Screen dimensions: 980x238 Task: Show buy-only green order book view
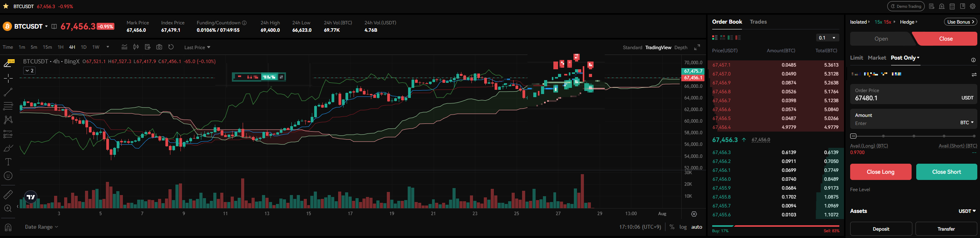(x=730, y=38)
